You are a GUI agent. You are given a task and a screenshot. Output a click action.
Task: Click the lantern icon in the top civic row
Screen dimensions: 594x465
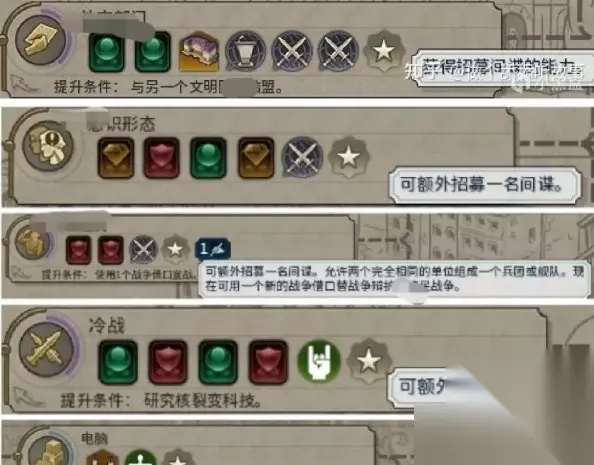tap(245, 51)
